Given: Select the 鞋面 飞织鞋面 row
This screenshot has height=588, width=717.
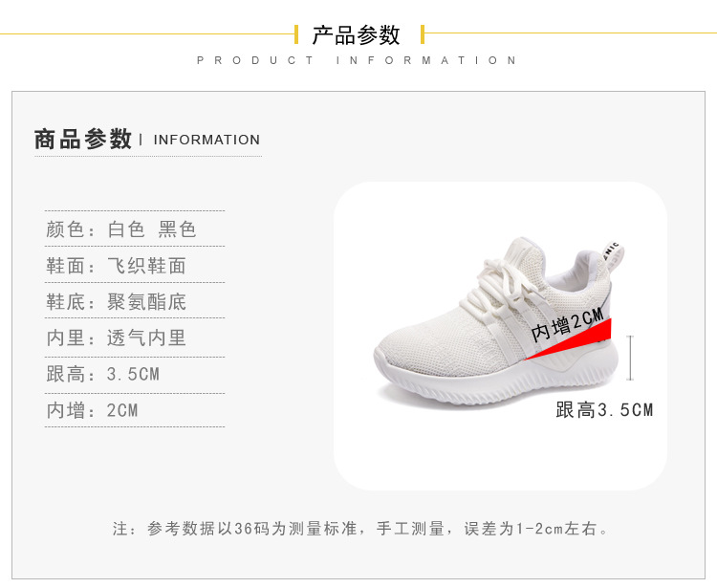Looking at the screenshot, I should pos(135,265).
